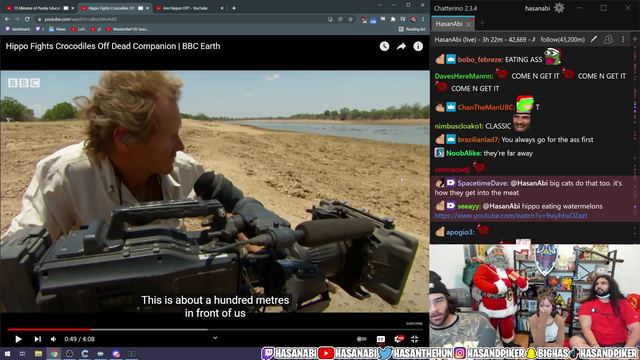
Task: Add a new split in Chatterino
Action: click(x=635, y=39)
